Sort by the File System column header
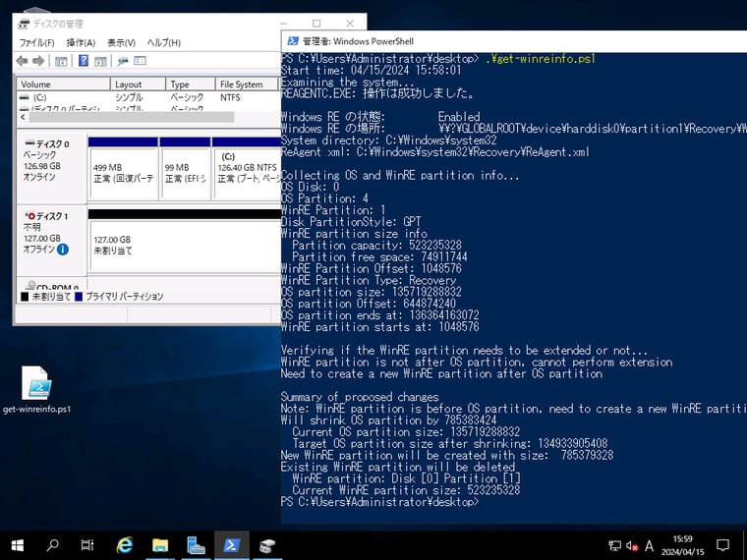747x560 pixels. click(x=247, y=84)
